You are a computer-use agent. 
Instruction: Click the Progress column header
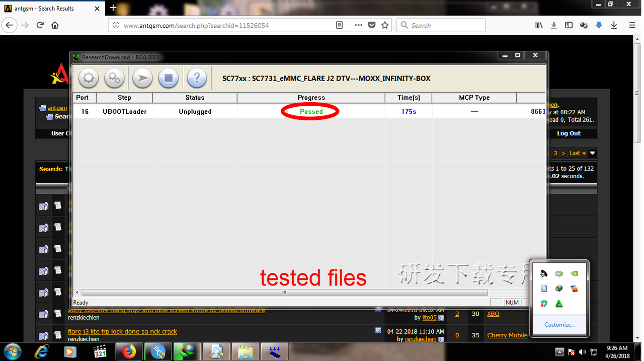point(311,98)
